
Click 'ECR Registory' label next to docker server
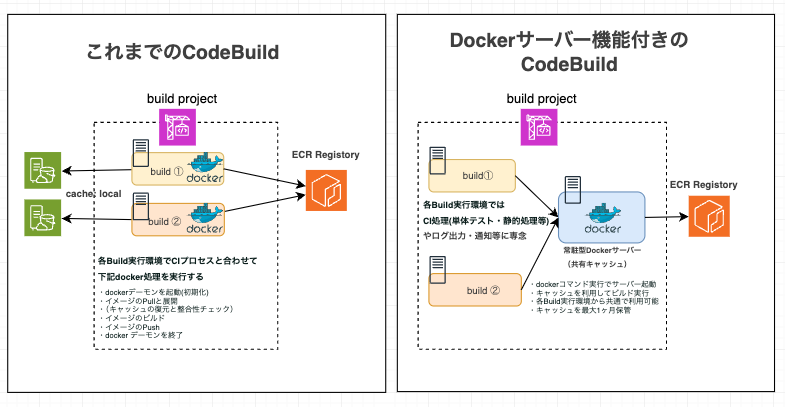click(704, 185)
